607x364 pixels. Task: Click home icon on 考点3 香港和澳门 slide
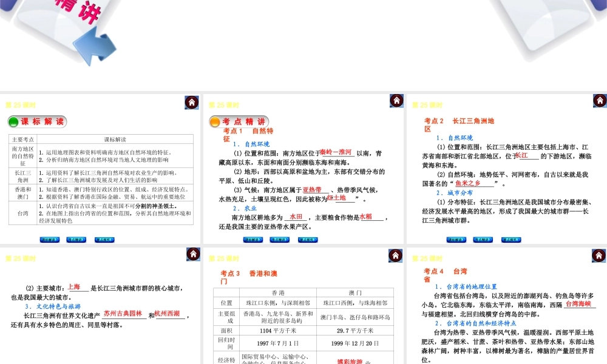point(395,255)
